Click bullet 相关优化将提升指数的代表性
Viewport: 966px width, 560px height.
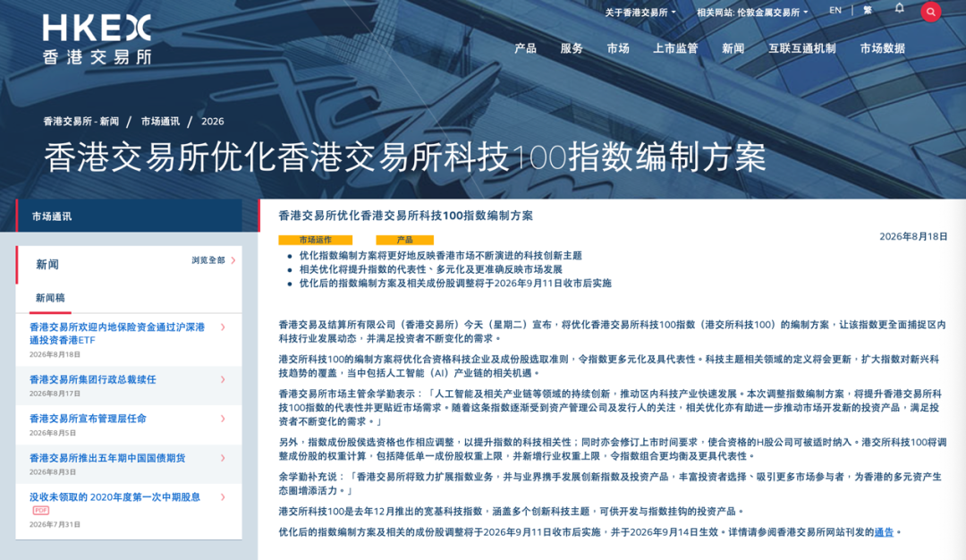430,270
